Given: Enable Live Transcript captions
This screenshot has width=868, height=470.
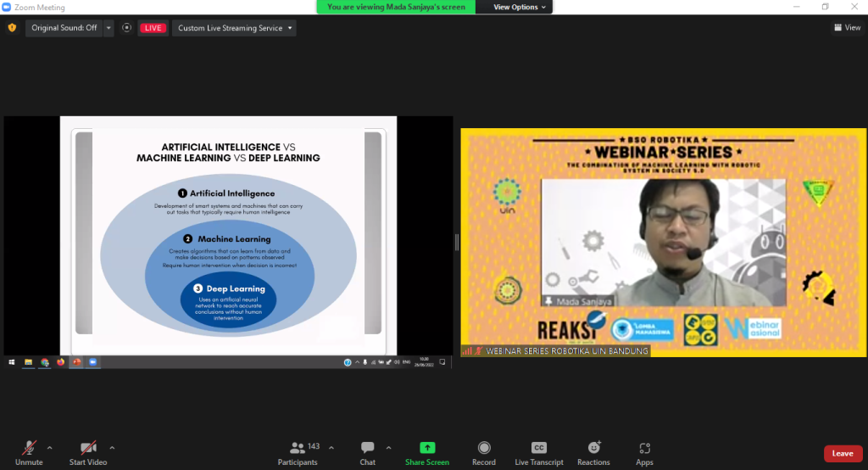Looking at the screenshot, I should (538, 452).
